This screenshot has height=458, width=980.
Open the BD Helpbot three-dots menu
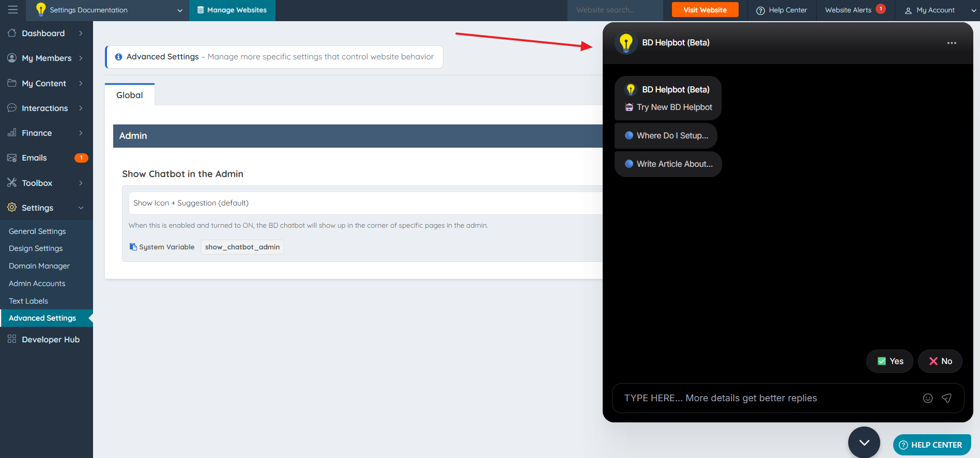click(952, 43)
